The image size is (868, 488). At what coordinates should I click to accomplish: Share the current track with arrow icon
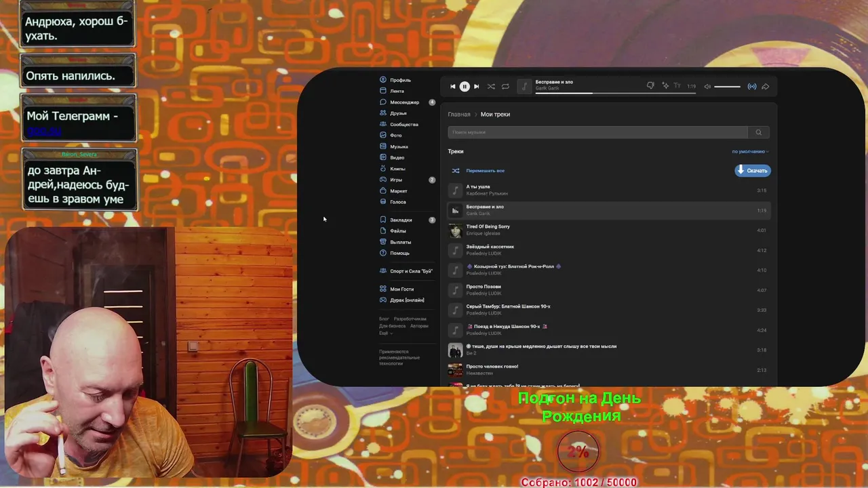click(x=766, y=86)
